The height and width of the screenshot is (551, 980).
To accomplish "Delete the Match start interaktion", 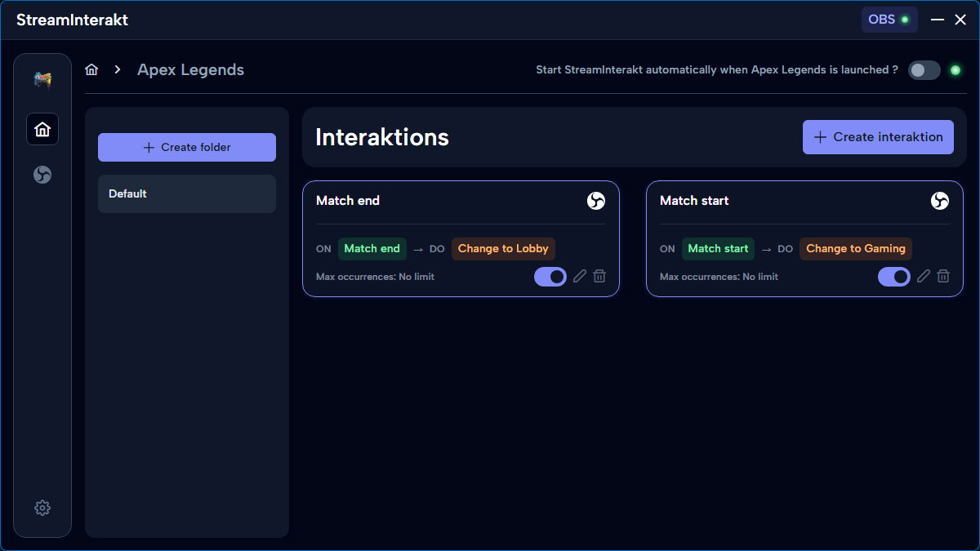I will point(943,277).
